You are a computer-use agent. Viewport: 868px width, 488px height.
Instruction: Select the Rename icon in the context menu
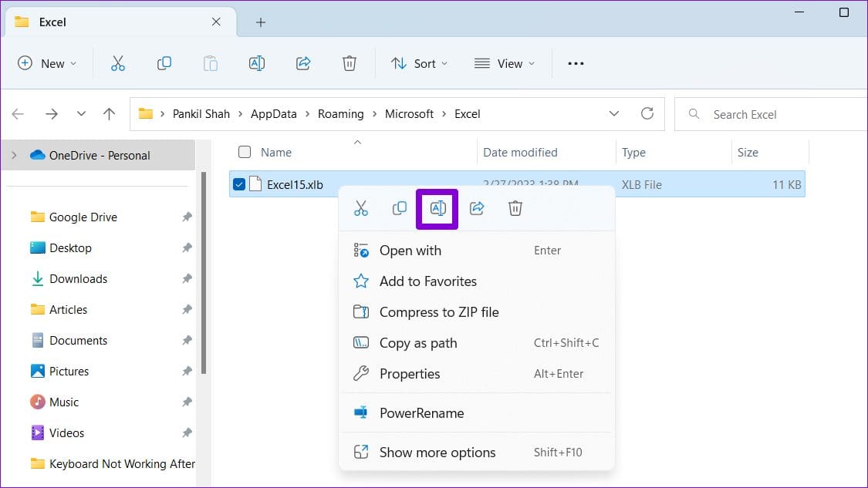point(437,207)
